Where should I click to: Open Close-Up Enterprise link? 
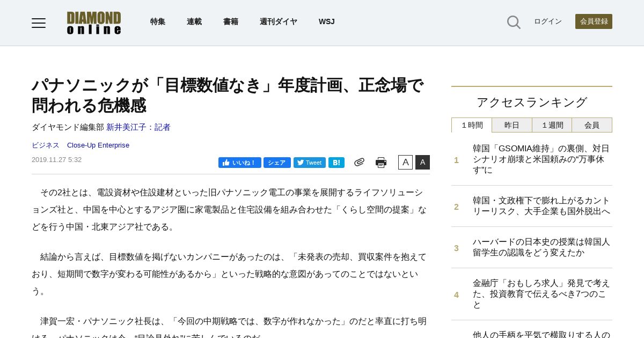[98, 145]
